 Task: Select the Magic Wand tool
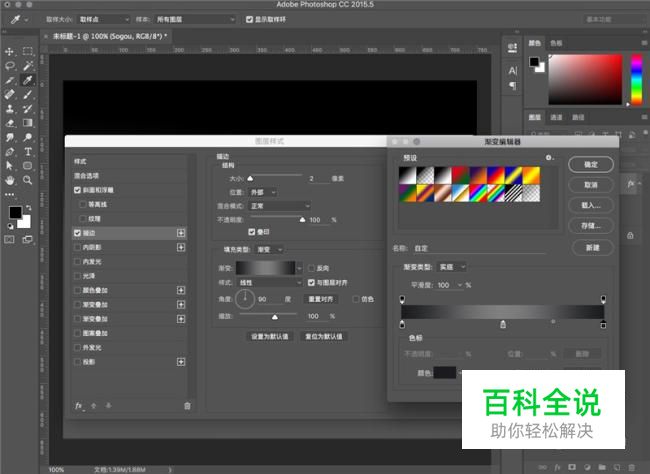pyautogui.click(x=27, y=66)
